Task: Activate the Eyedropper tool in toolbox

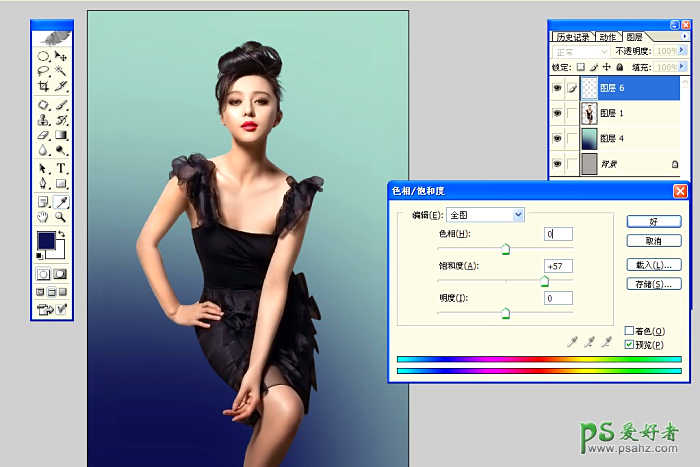Action: (x=61, y=201)
